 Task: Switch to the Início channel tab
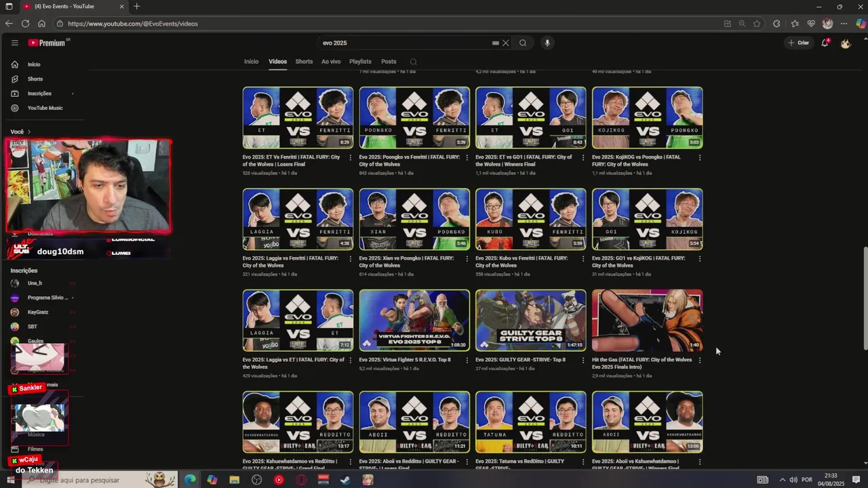click(252, 62)
